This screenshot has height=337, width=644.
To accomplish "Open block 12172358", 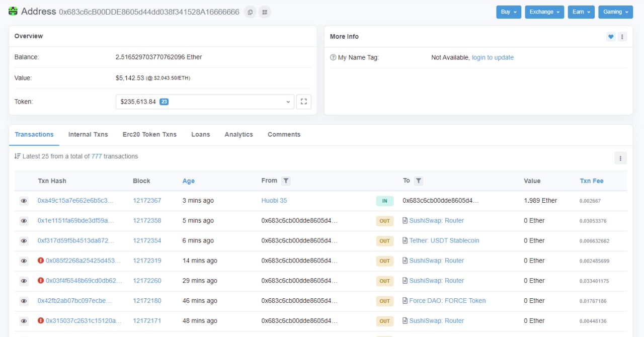I will tap(147, 221).
